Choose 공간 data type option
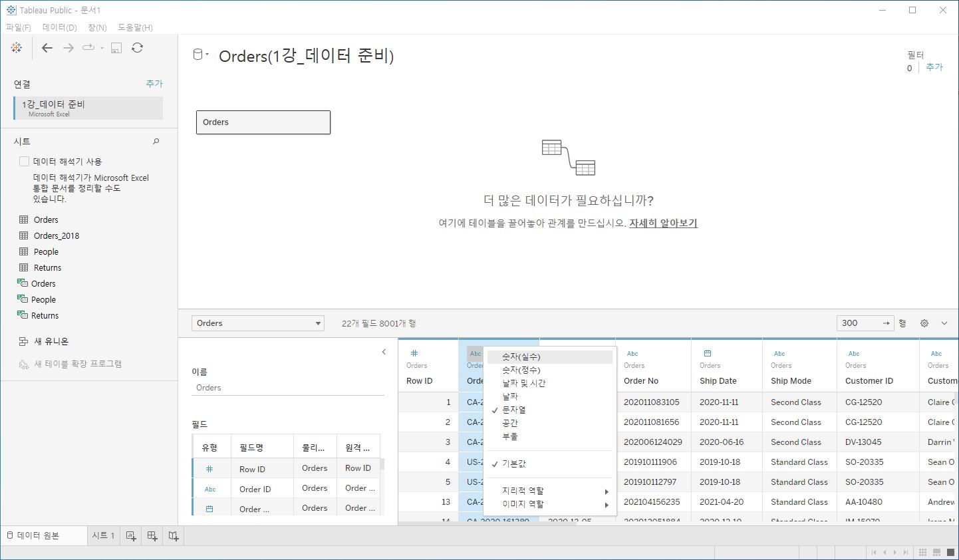The width and height of the screenshot is (959, 560). (x=549, y=423)
